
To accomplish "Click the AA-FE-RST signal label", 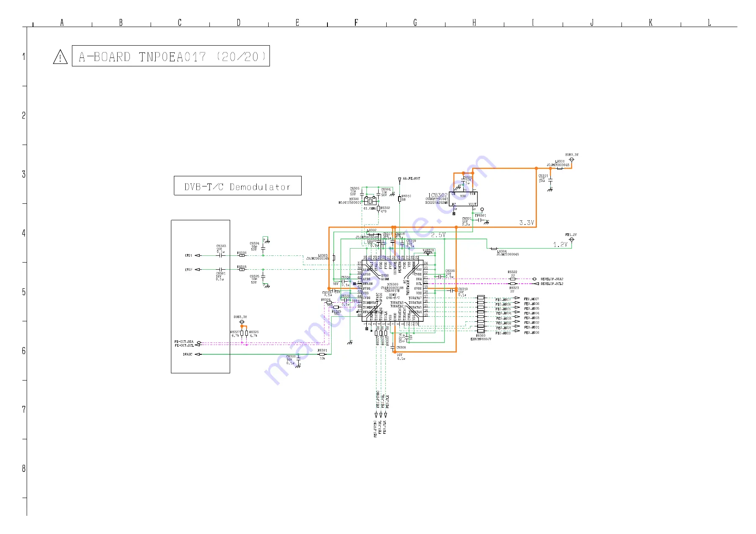I will [x=411, y=179].
